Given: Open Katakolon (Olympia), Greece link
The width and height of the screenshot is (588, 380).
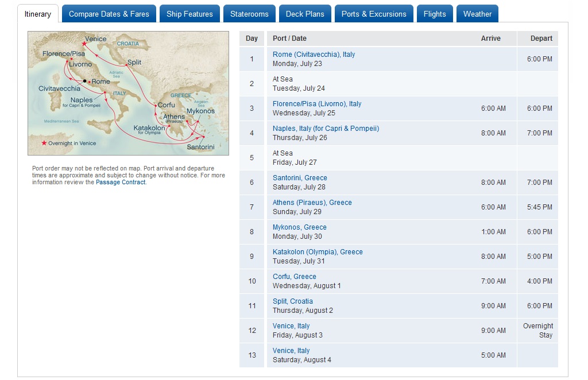Looking at the screenshot, I should 318,252.
